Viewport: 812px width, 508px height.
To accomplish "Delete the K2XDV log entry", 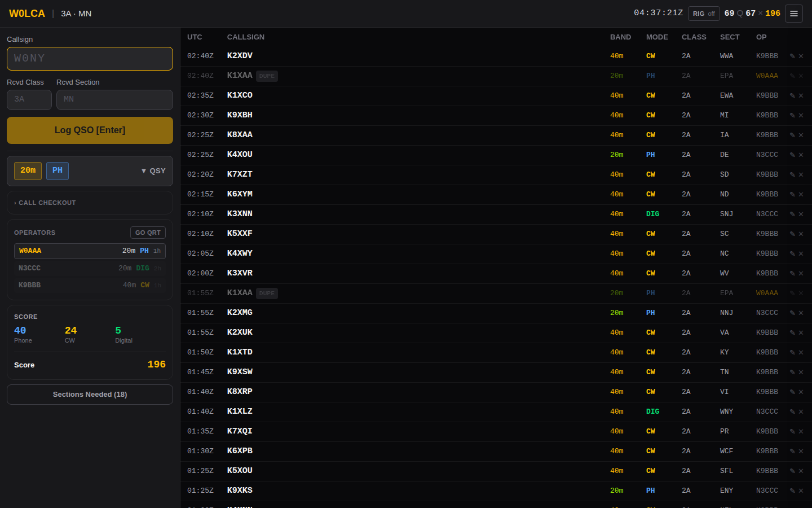I will pos(801,56).
